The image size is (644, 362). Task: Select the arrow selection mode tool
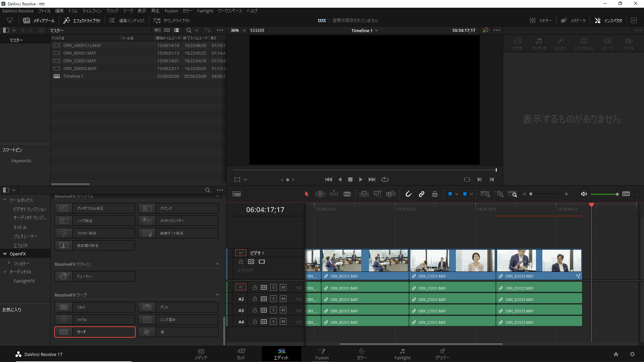point(306,194)
